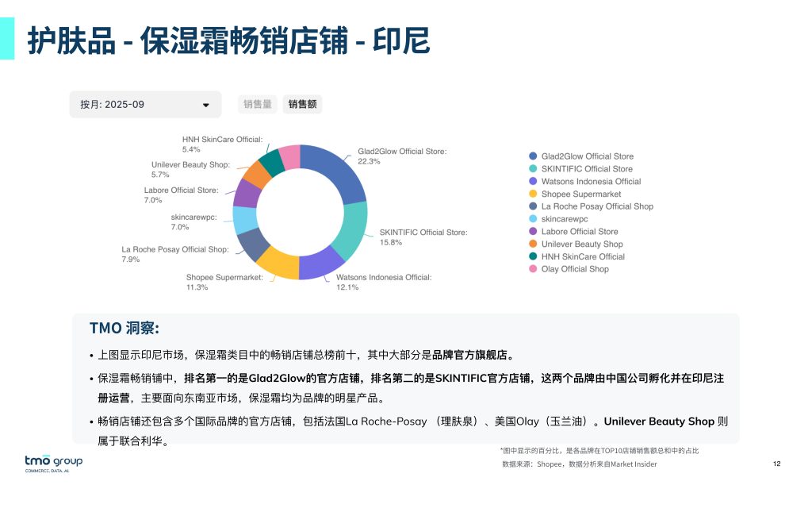Click the La Roche Posay legend dot
Viewport: 812px width, 508px height.
click(x=533, y=206)
